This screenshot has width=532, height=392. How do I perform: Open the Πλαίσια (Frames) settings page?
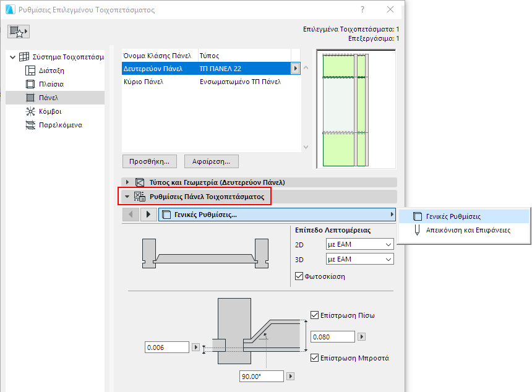[x=30, y=83]
